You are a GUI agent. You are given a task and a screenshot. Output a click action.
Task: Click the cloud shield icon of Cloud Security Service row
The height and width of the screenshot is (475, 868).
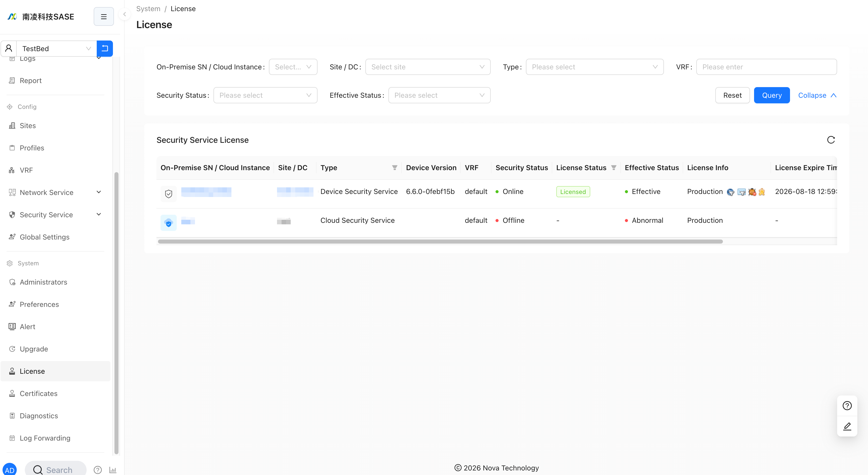click(x=168, y=223)
